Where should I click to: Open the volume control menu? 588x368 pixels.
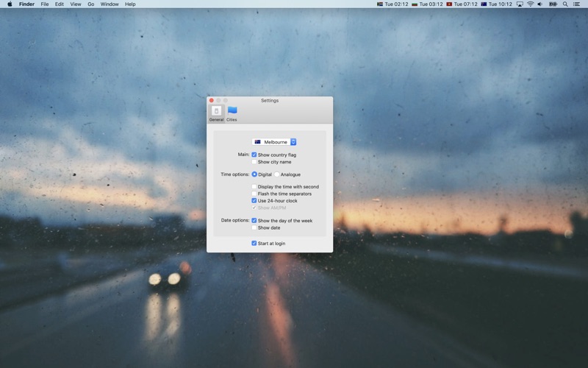(x=540, y=4)
